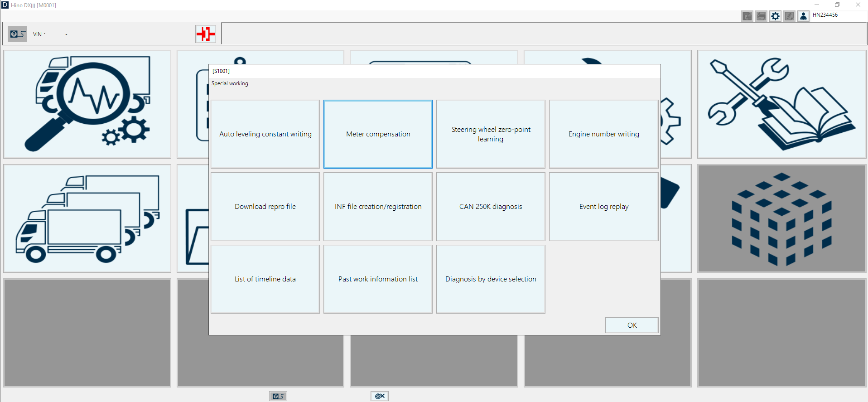The height and width of the screenshot is (402, 868).
Task: Launch CAN 250K diagnosis
Action: [x=491, y=207]
